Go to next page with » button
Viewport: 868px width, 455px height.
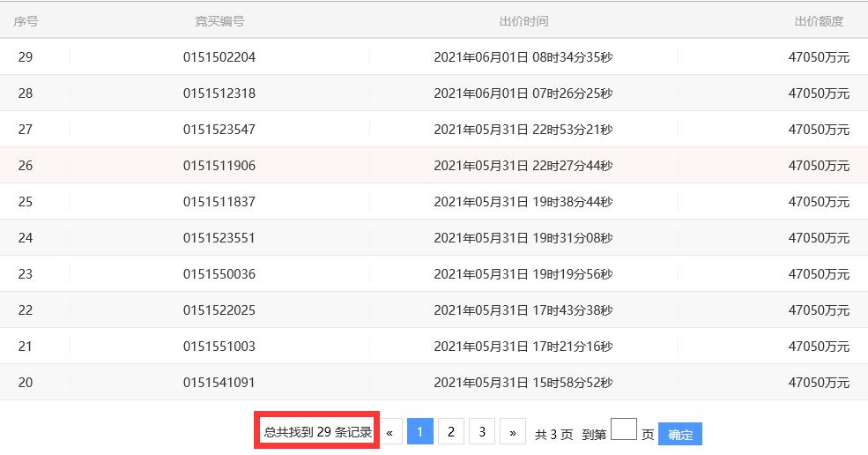coord(513,432)
